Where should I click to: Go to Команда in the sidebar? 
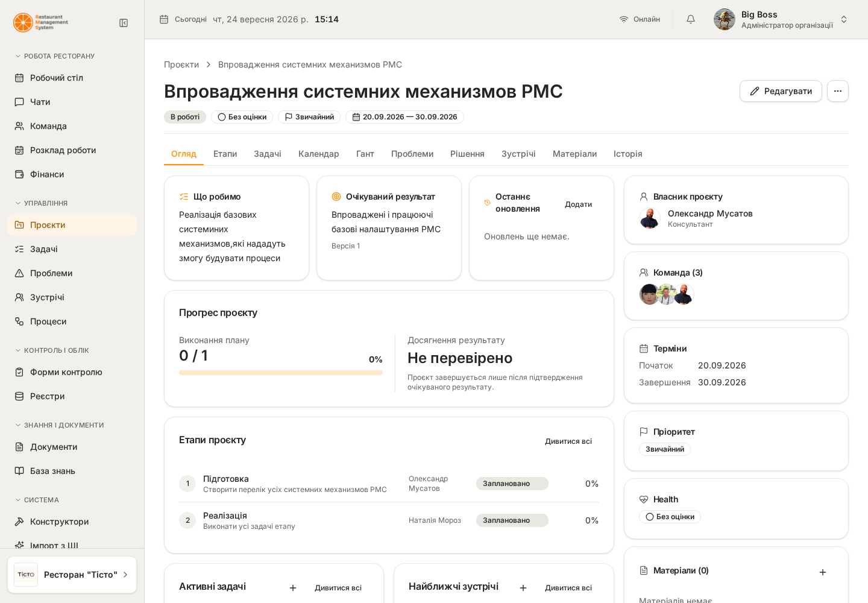tap(72, 126)
